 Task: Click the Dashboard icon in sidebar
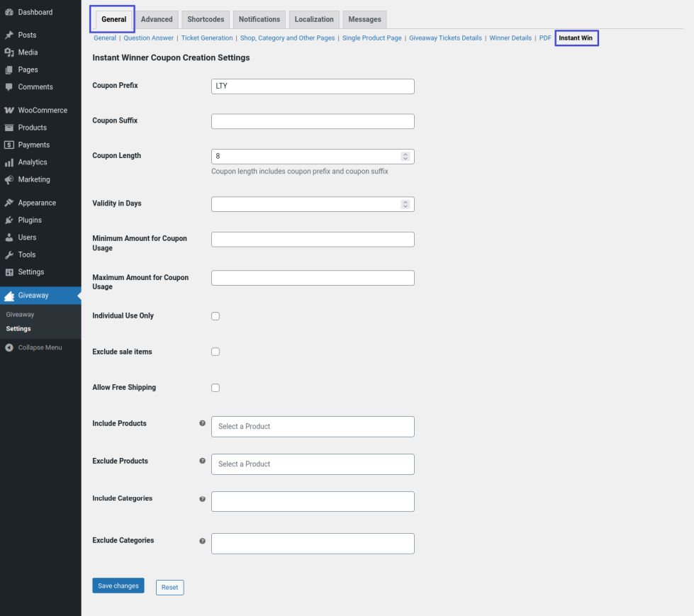tap(9, 12)
